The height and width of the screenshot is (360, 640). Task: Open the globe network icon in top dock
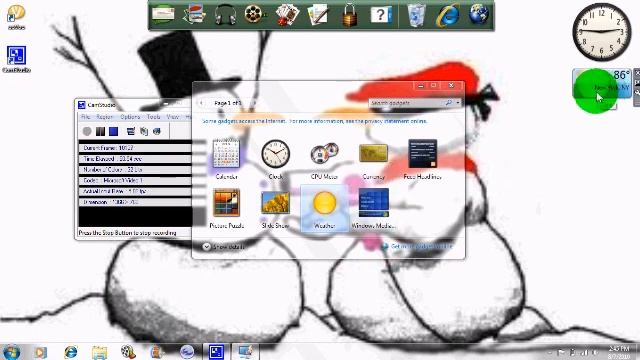[479, 14]
